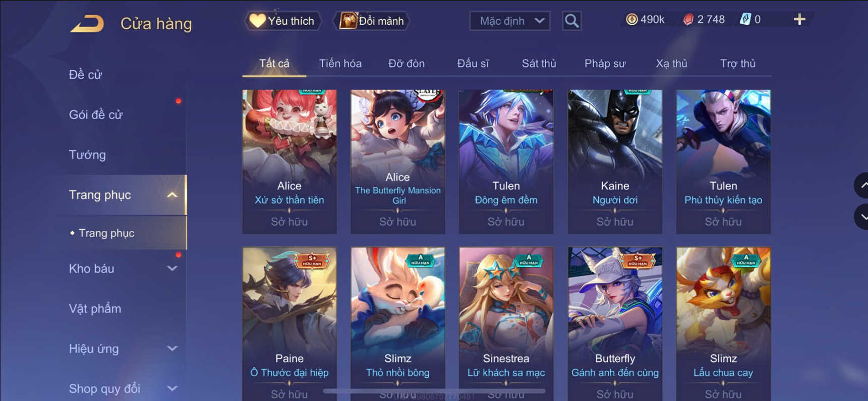
Task: Click the red gem 2 748 icon
Action: point(688,20)
